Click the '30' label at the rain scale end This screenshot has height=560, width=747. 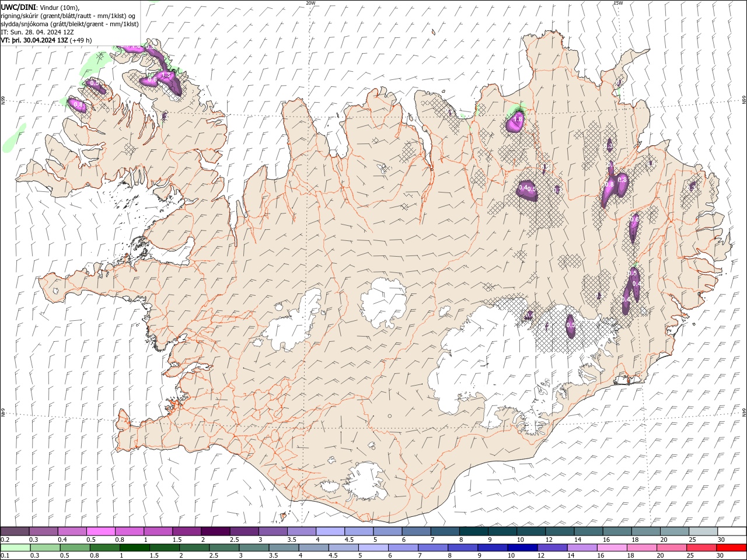click(x=721, y=556)
